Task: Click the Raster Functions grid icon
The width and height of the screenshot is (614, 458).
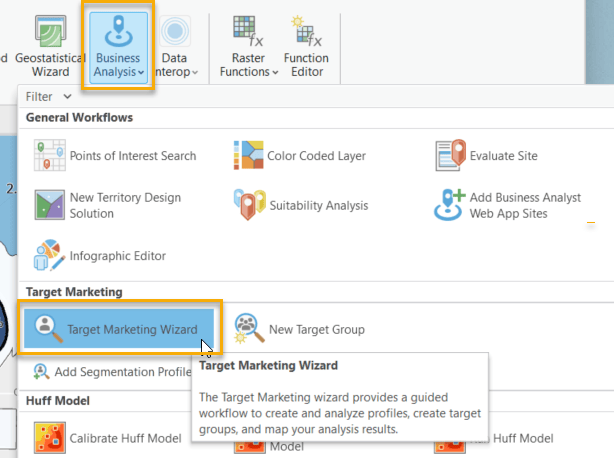Action: coord(248,31)
